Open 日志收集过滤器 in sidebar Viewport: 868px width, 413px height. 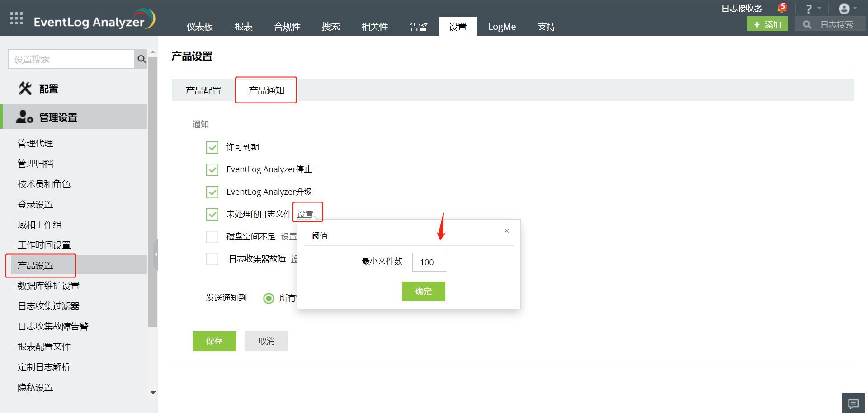tap(48, 306)
